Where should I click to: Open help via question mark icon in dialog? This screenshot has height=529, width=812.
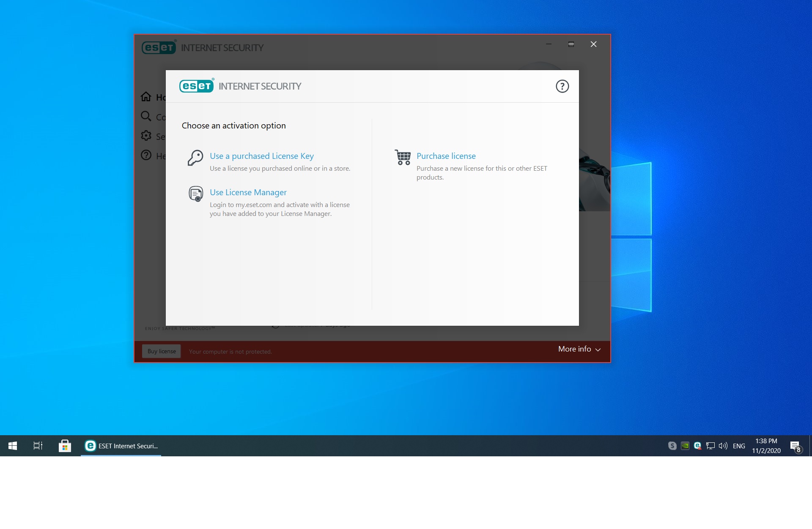tap(562, 86)
